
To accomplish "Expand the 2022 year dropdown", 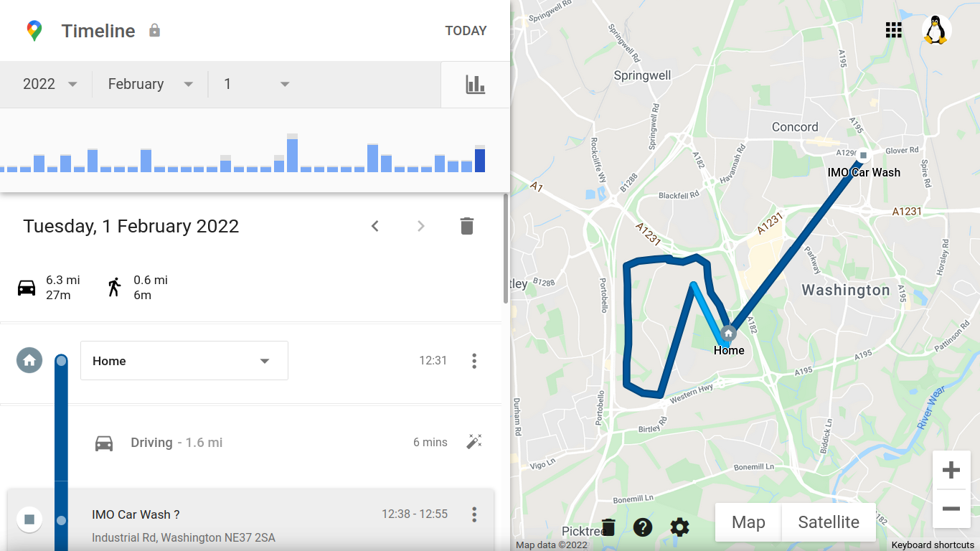I will 50,84.
